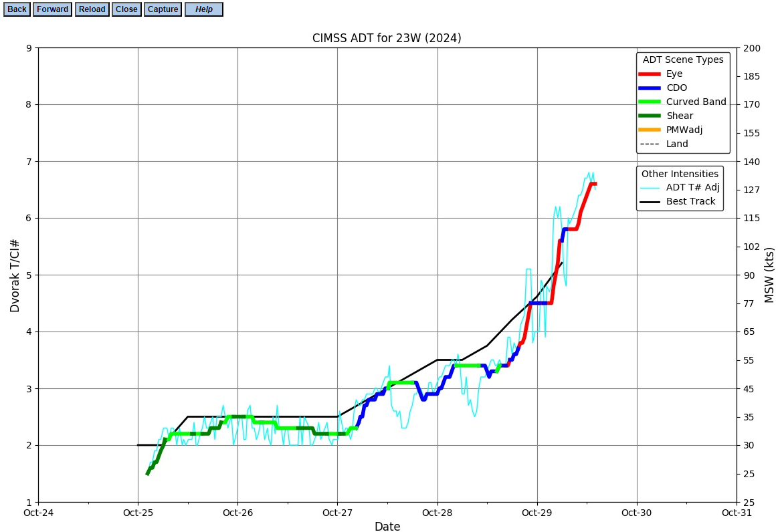Screen dimensions: 782x532
Task: Click the Other Intensities legend header
Action: pos(680,174)
